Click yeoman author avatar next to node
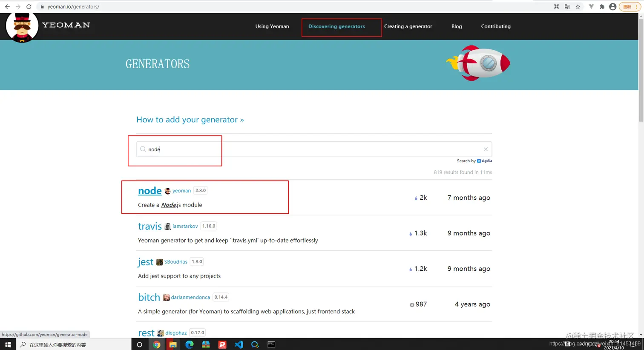 click(x=167, y=191)
